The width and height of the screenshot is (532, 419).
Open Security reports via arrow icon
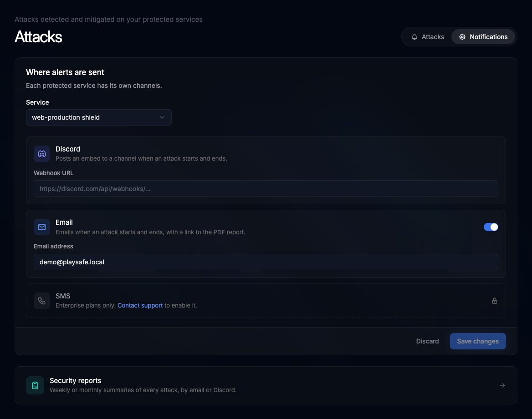click(502, 385)
